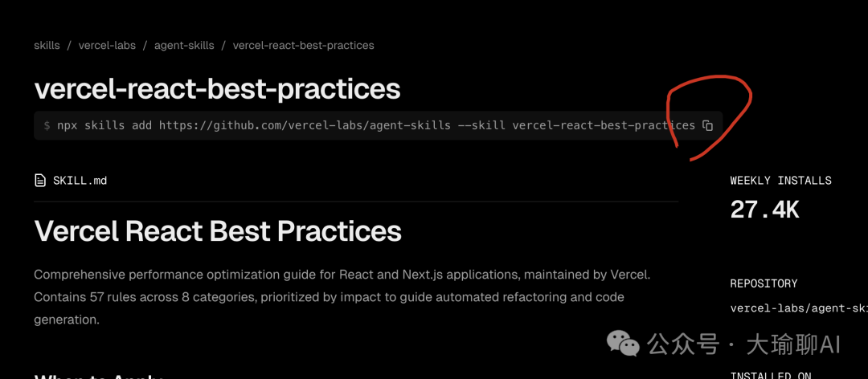The image size is (868, 379).
Task: Click the WeChat logo watermark icon
Action: (x=623, y=344)
